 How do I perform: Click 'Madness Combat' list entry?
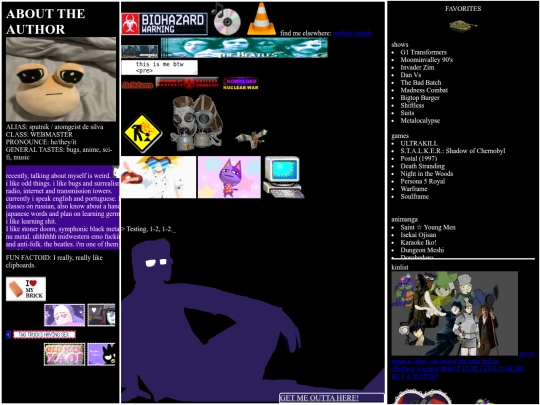click(x=424, y=90)
